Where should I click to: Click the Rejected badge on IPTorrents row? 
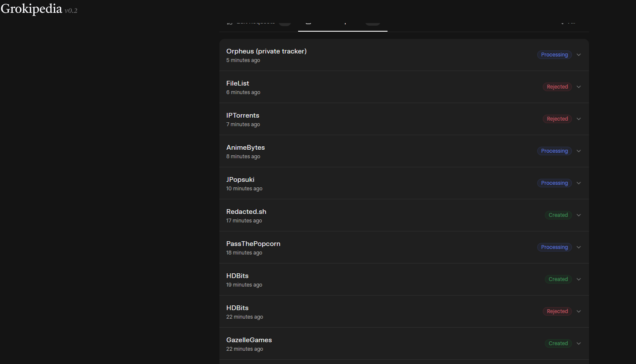pyautogui.click(x=557, y=119)
